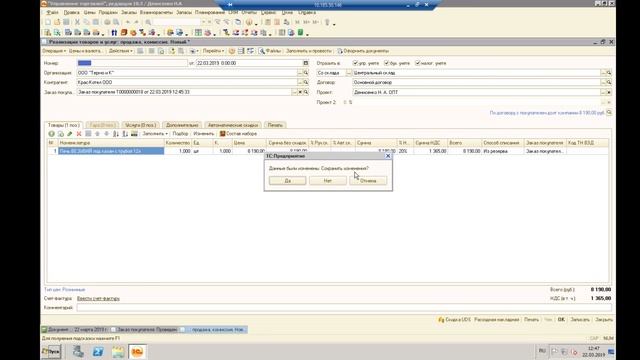Move the row up with the arrow icon
The height and width of the screenshot is (360, 640).
(97, 134)
